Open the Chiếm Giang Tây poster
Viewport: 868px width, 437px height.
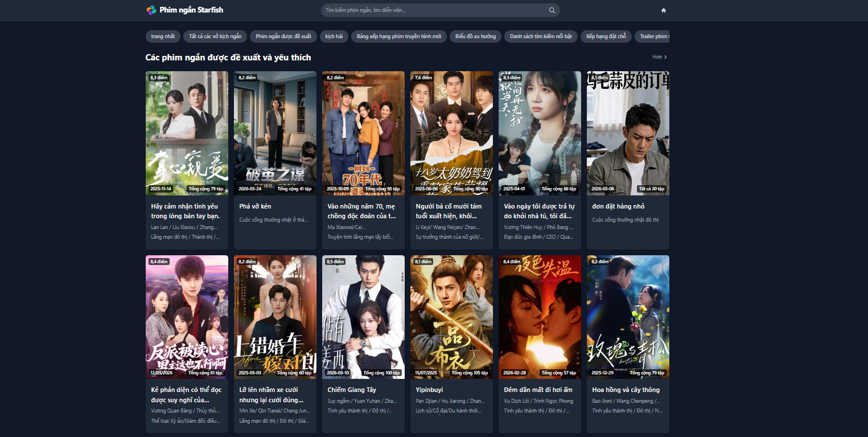click(363, 317)
